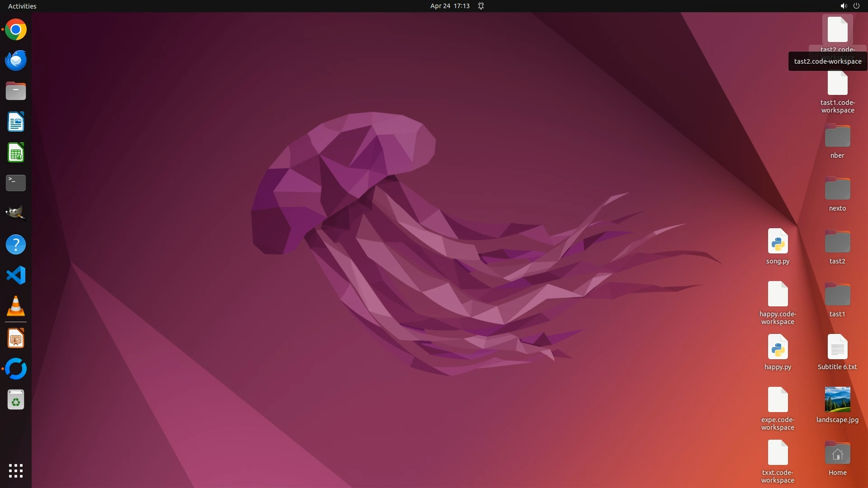Image resolution: width=868 pixels, height=488 pixels.
Task: Click Activities in the top bar
Action: 22,6
